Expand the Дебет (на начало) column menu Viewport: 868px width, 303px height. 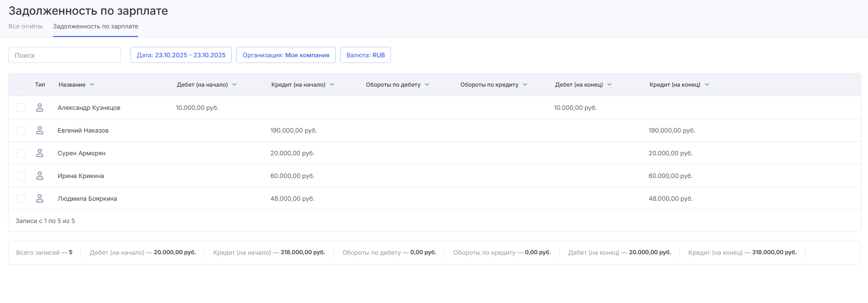pos(234,85)
